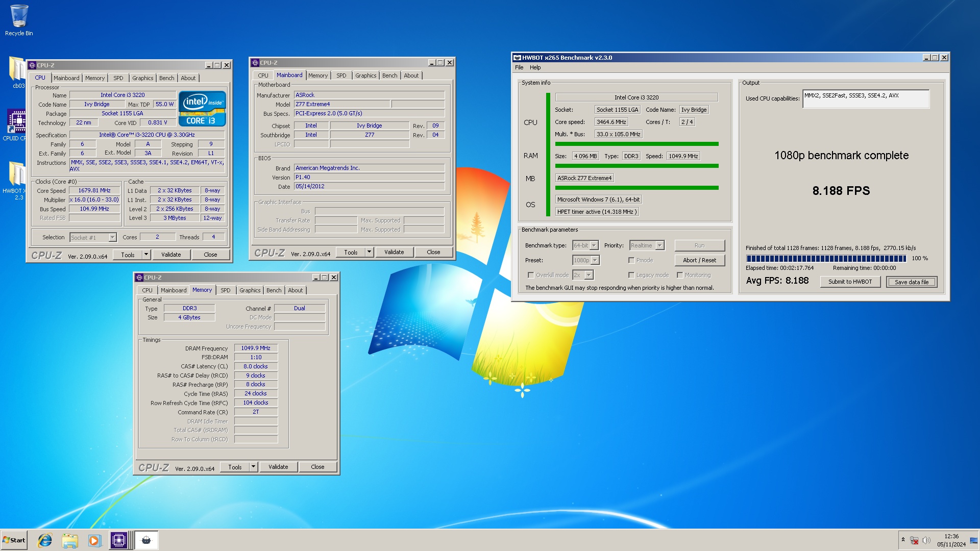Click the '8.188 FPS' result text

[x=841, y=191]
